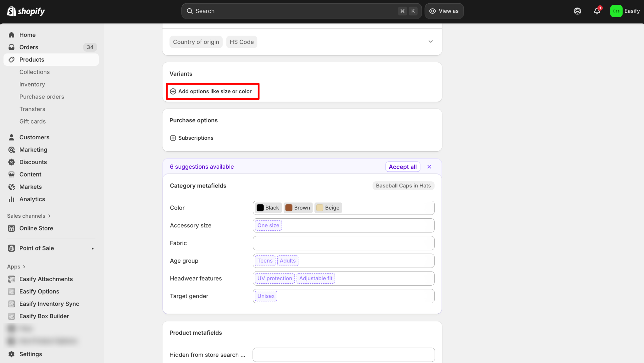Accept the suggested Unisex gender tag
The width and height of the screenshot is (644, 363).
pyautogui.click(x=266, y=296)
